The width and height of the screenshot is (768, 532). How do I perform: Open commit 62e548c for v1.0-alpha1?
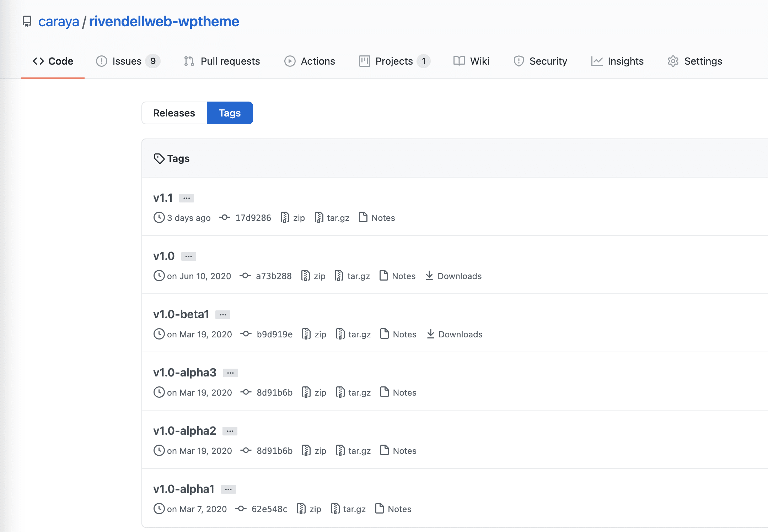click(x=261, y=509)
